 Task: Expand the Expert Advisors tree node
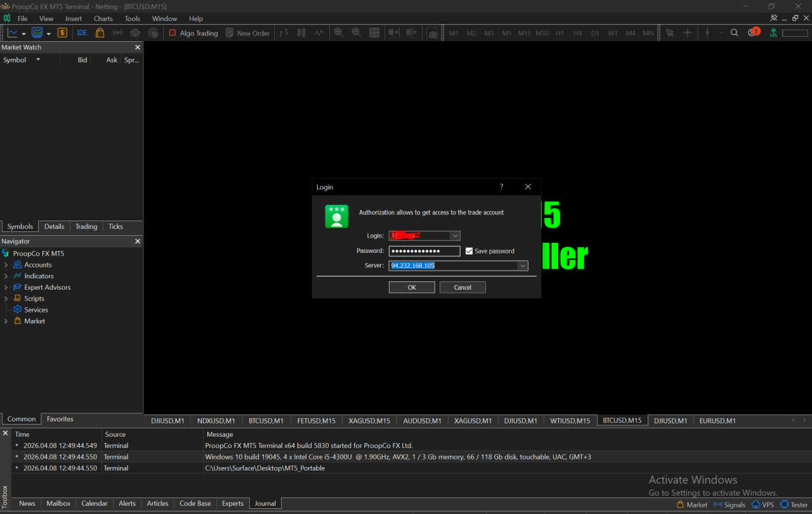click(x=6, y=287)
